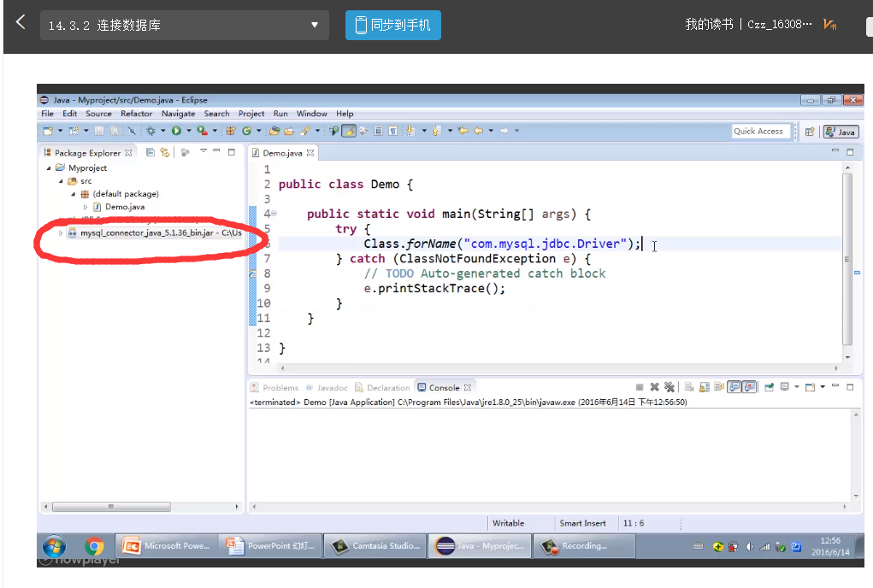Click Display Selected Console icon
Viewport: 873px width, 588px height.
pyautogui.click(x=784, y=387)
